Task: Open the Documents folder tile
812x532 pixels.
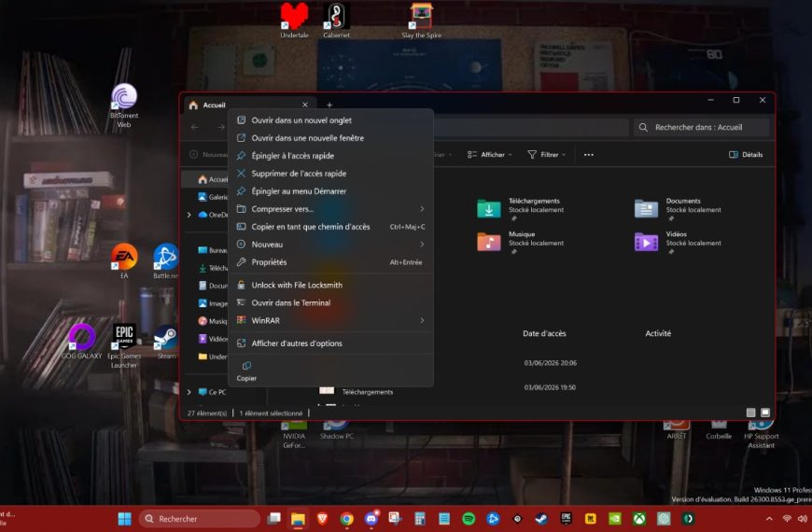Action: (x=678, y=208)
